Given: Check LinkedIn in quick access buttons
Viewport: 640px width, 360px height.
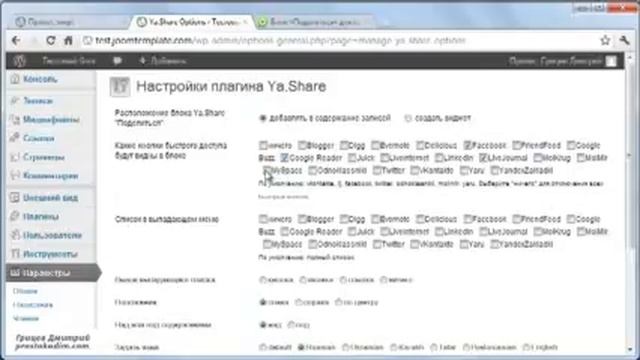Looking at the screenshot, I should click(439, 158).
